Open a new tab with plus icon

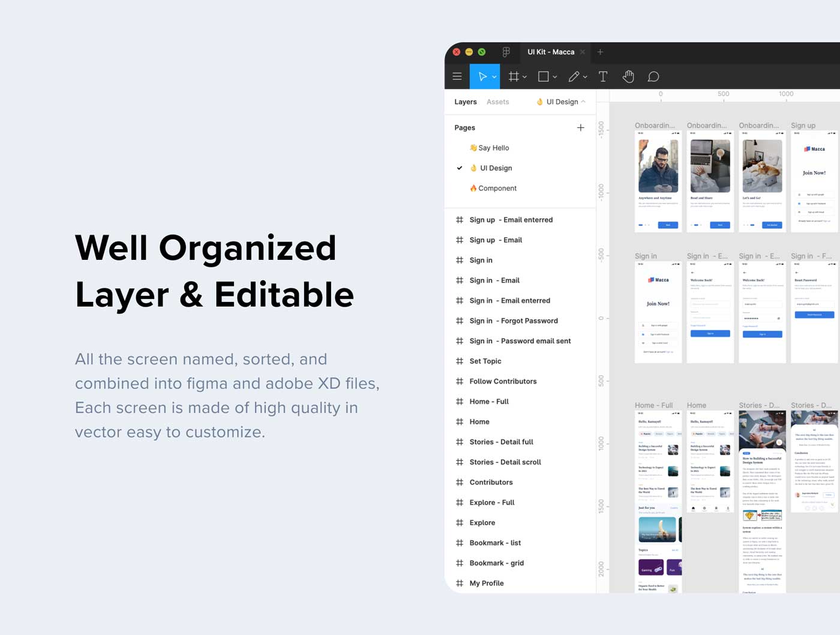pos(600,52)
